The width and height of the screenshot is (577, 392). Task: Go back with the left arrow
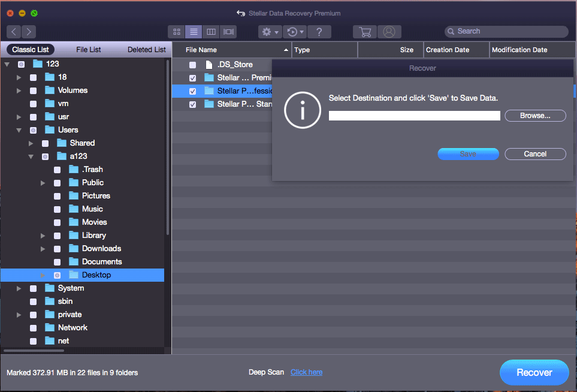[x=14, y=32]
